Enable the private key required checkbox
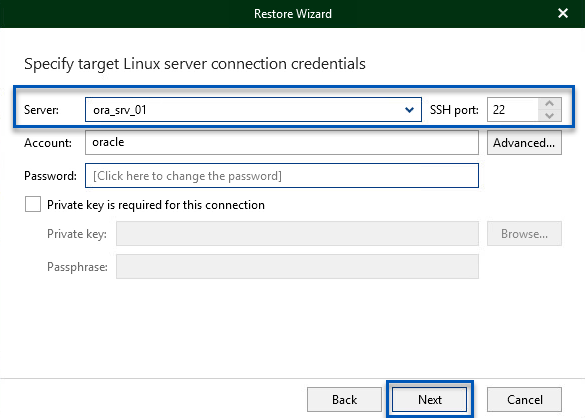The height and width of the screenshot is (418, 585). tap(33, 205)
